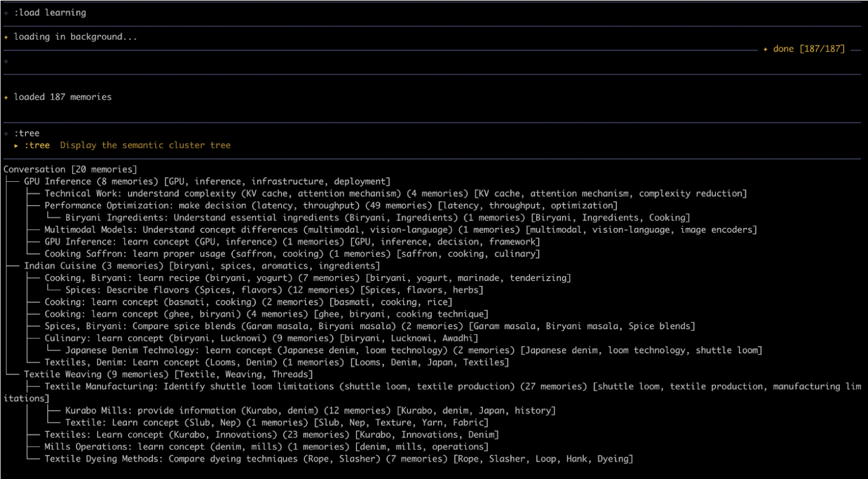This screenshot has height=479, width=868.
Task: Click the star icon next to 'loaded 187 memories'
Action: (x=7, y=96)
